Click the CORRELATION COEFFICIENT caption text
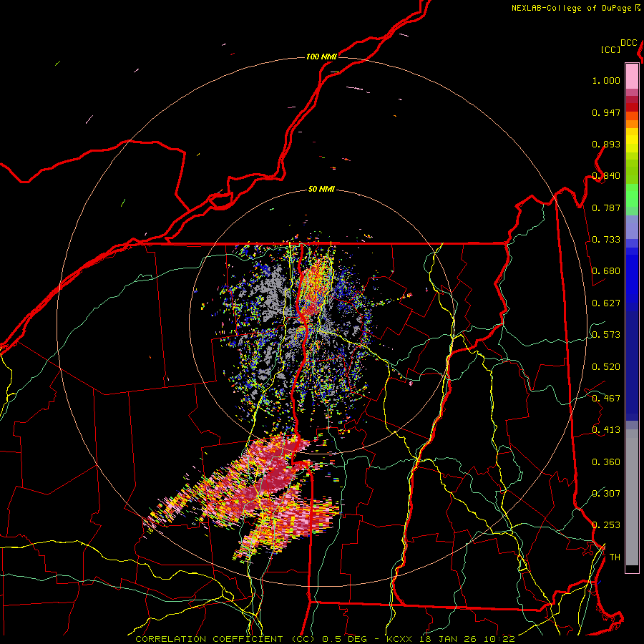The height and width of the screenshot is (644, 644). coord(209,639)
